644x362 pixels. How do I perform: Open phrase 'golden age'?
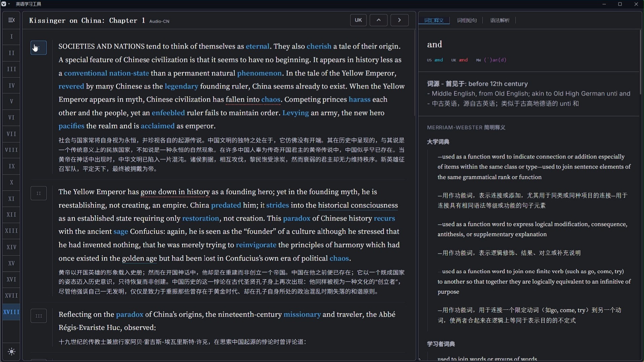click(139, 258)
